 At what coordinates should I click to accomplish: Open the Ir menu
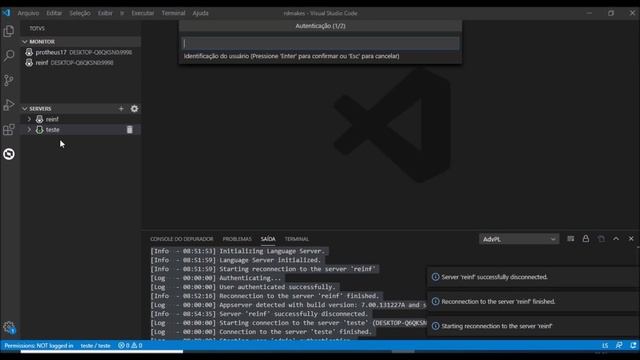[x=122, y=13]
